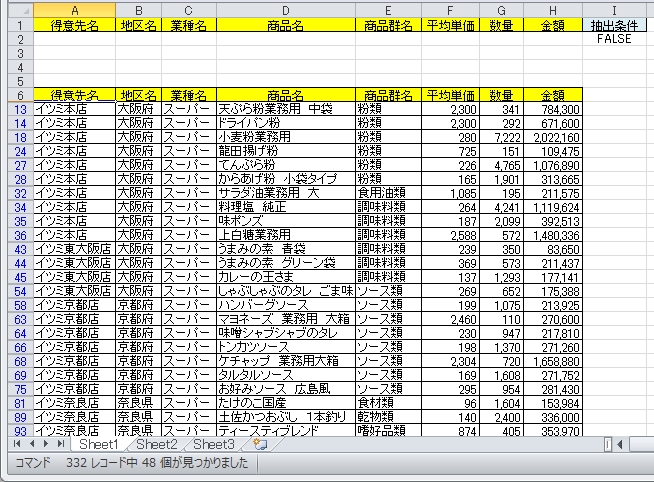Switch to the Sheet2 tab
The height and width of the screenshot is (482, 654).
(157, 444)
